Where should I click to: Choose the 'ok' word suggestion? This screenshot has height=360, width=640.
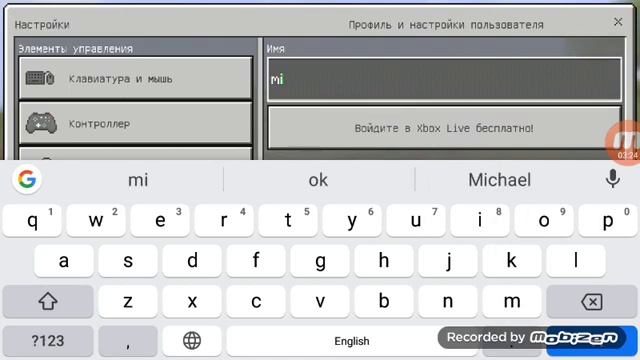click(x=318, y=180)
